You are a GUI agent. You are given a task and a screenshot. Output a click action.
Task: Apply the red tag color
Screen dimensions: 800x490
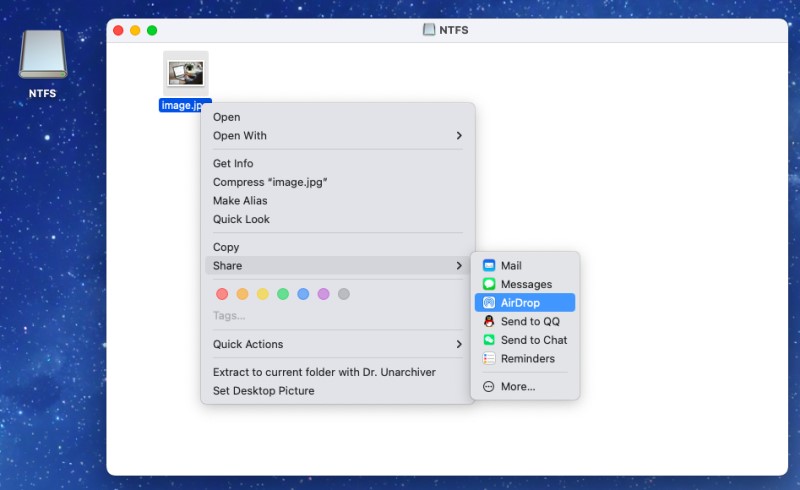222,294
